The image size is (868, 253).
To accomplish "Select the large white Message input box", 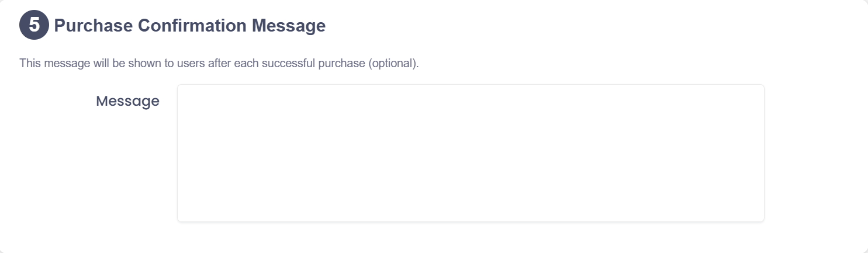I will 471,153.
